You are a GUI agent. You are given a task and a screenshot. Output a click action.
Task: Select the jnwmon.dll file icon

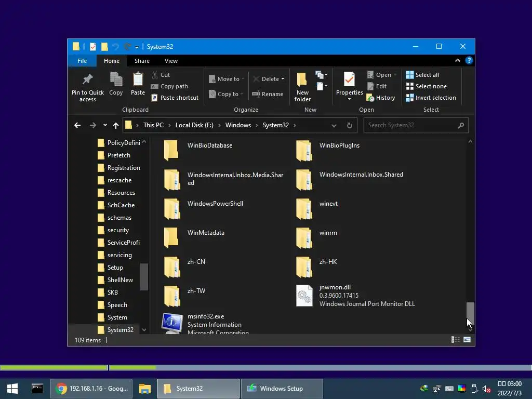(304, 295)
